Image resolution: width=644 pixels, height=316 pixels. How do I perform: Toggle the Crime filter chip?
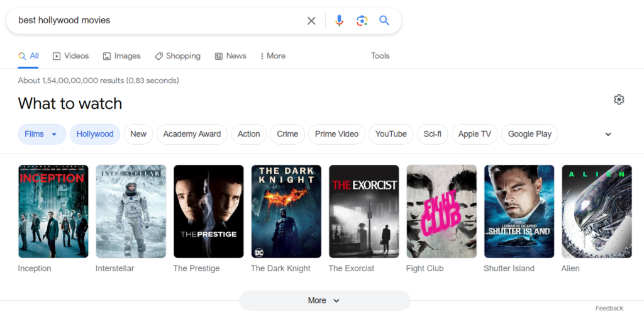pos(287,134)
